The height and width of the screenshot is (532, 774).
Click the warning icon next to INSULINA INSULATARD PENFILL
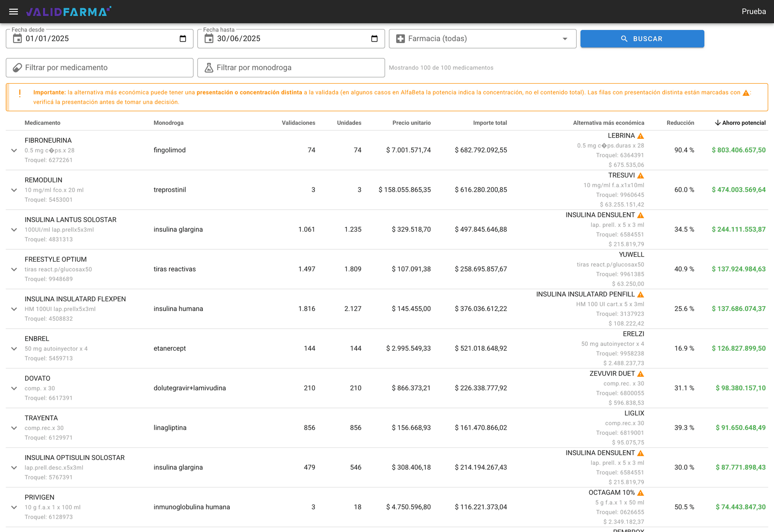[640, 295]
